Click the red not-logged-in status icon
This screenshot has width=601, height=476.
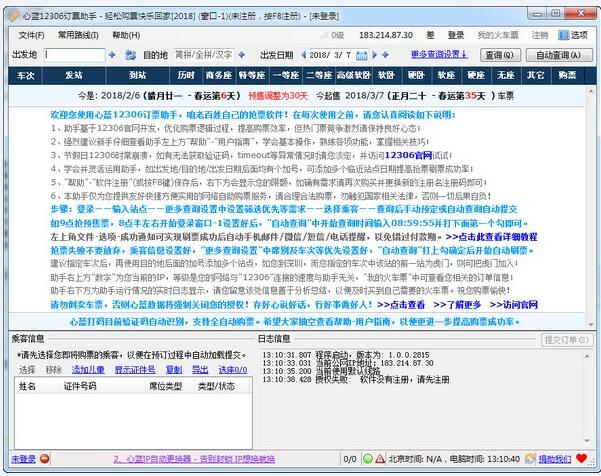tap(44, 458)
